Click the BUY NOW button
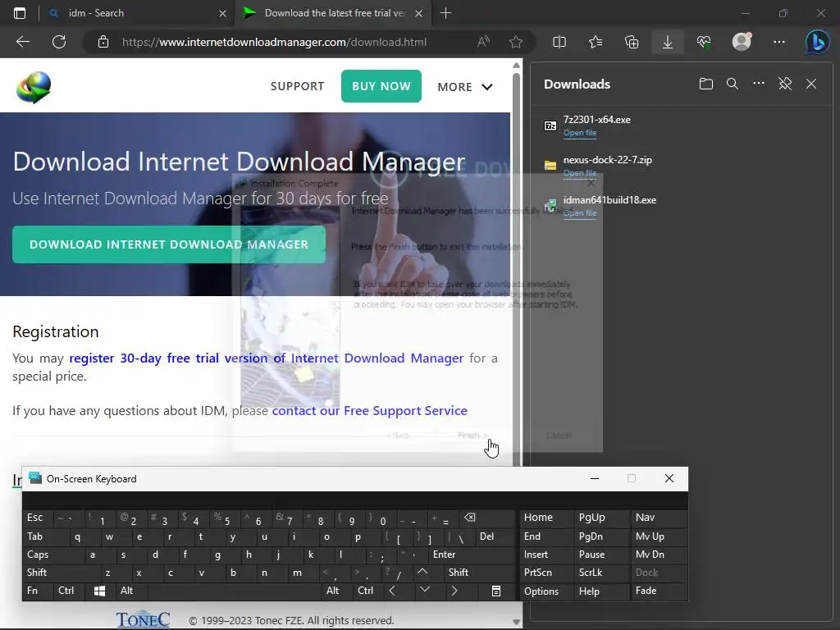The height and width of the screenshot is (630, 840). (381, 85)
